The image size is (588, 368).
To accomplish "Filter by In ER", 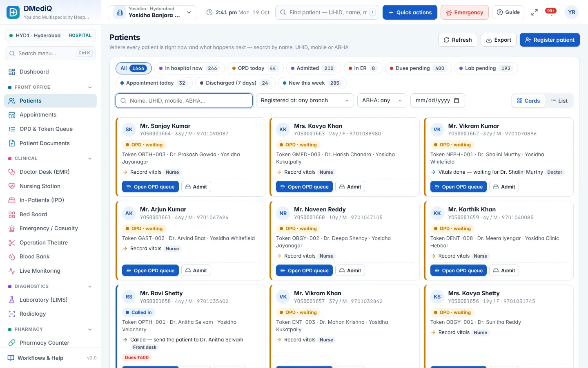I will pyautogui.click(x=363, y=68).
